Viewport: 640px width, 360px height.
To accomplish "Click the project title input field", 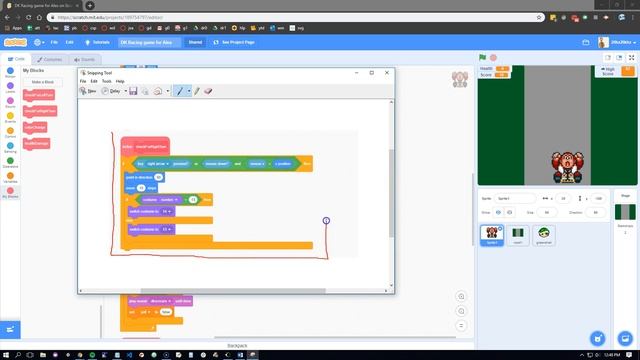I will [149, 42].
